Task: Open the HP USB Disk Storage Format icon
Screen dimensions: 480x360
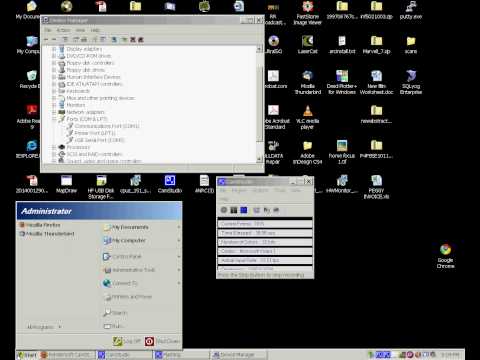Action: point(101,187)
